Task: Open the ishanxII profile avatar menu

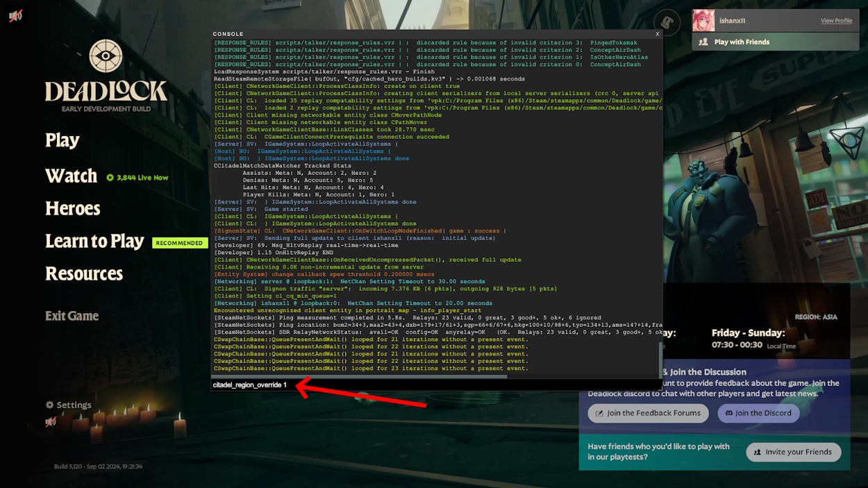Action: tap(703, 20)
